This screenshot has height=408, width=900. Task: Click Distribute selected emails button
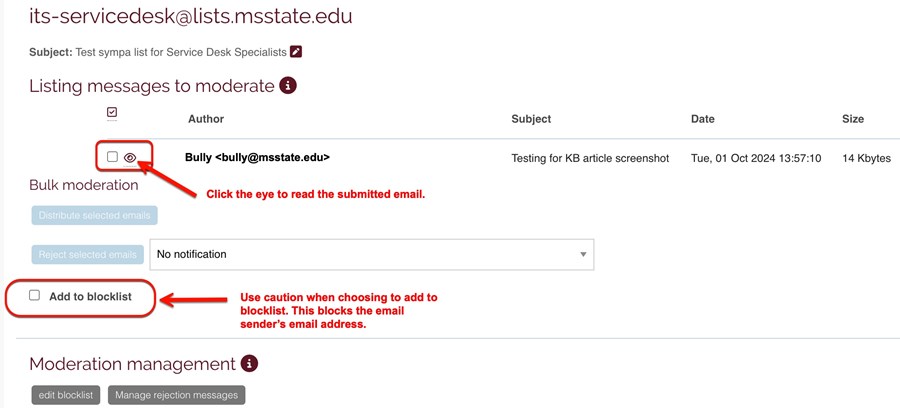click(94, 216)
